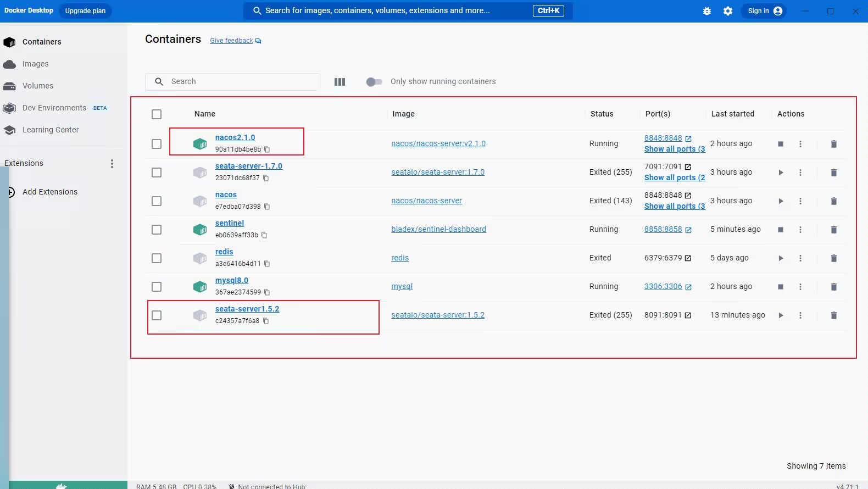Open more actions for nacos2.1.0

point(800,144)
